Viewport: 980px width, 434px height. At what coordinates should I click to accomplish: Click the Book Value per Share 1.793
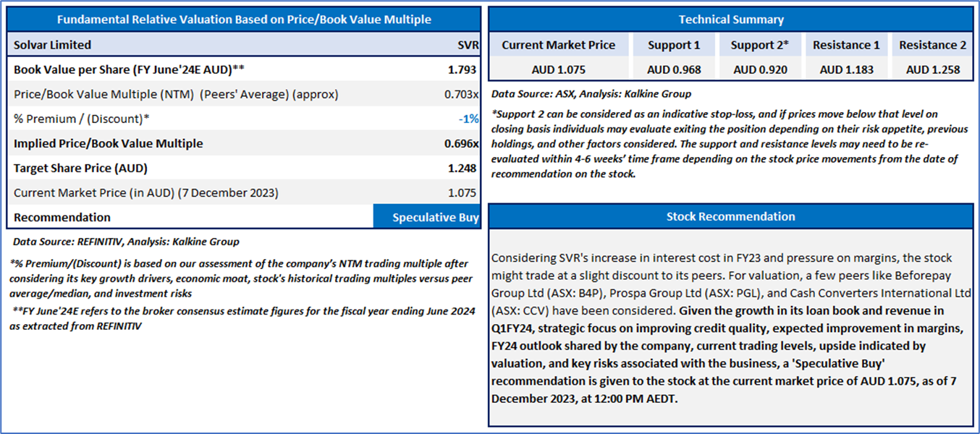[x=462, y=69]
